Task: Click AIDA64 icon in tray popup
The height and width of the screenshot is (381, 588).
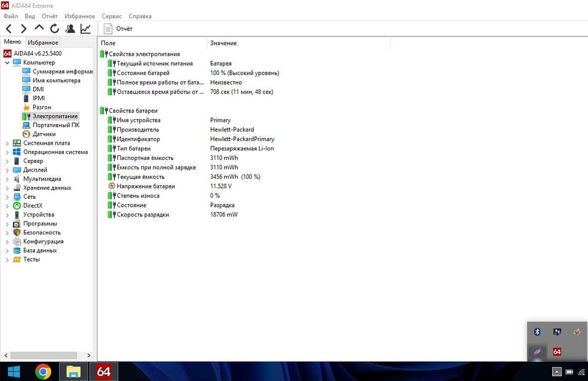Action: point(557,352)
